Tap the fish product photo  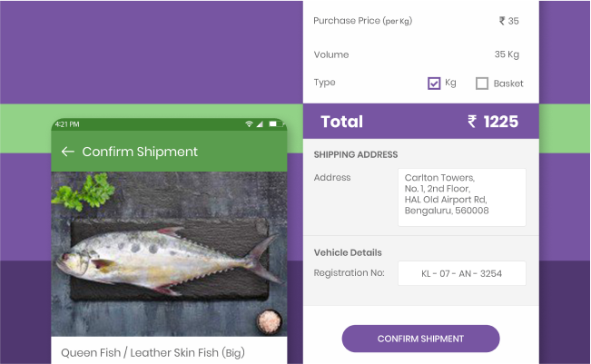(x=169, y=254)
